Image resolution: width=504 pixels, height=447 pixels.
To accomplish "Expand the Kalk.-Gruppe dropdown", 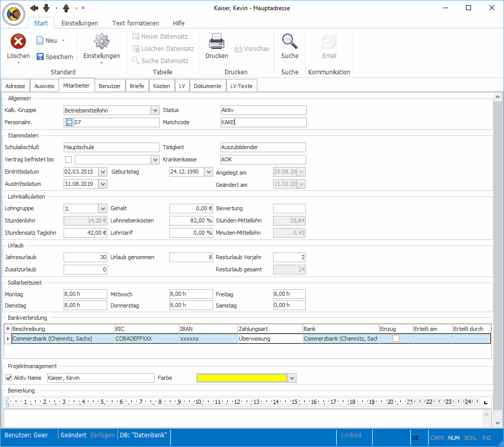I will coord(155,110).
